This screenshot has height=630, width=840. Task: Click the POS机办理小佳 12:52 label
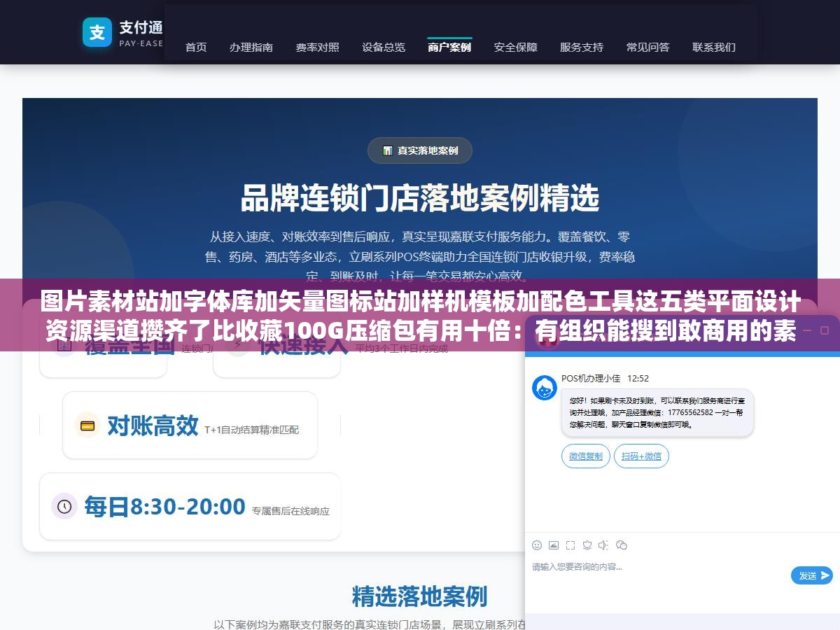click(605, 378)
